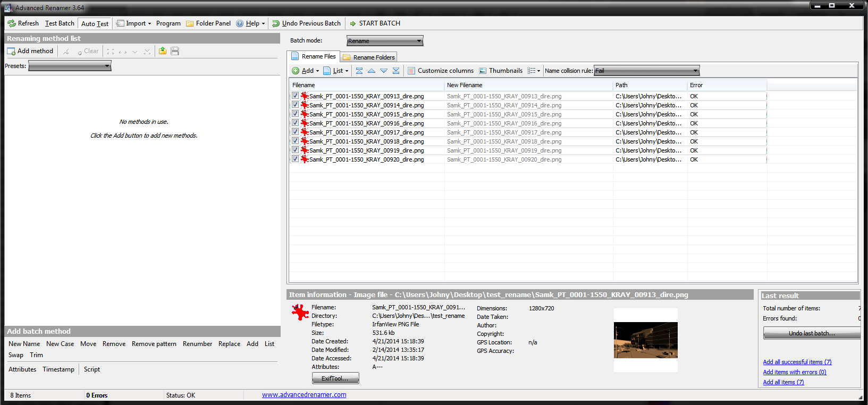Click Undo Previous Batch icon
The width and height of the screenshot is (868, 405).
[x=276, y=23]
